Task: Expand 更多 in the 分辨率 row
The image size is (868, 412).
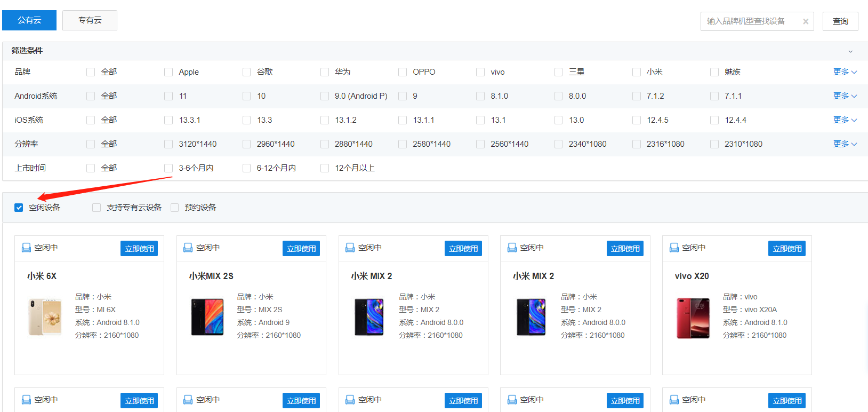Action: click(x=845, y=144)
